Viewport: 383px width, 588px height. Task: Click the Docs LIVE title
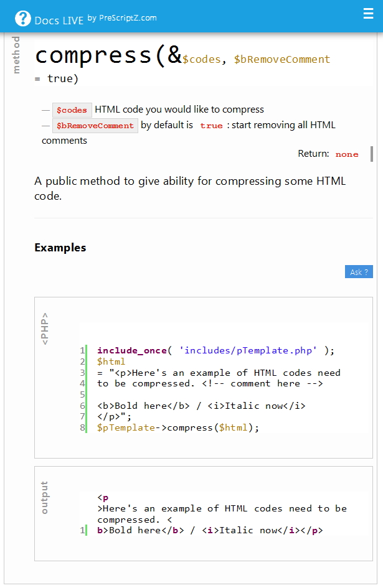pyautogui.click(x=59, y=20)
